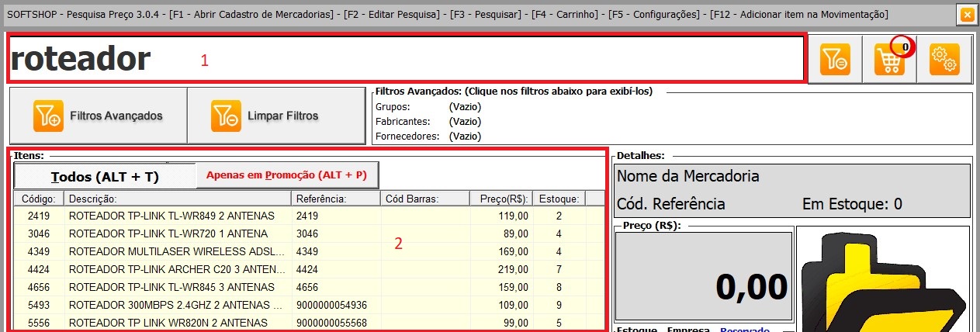Click the Filtros Avançados button
980x332 pixels.
click(98, 116)
